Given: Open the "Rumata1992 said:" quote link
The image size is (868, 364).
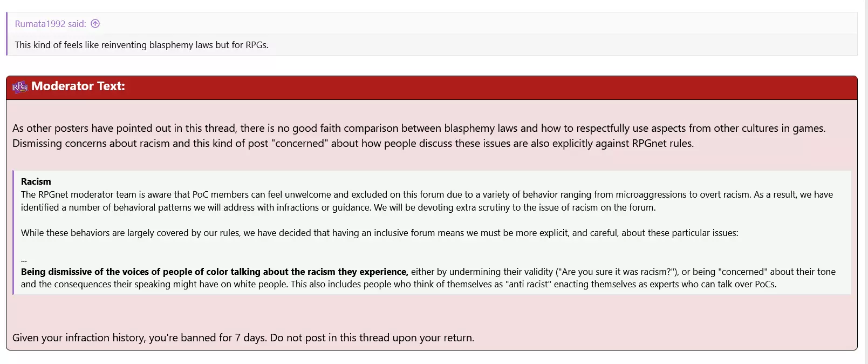Looking at the screenshot, I should click(51, 24).
